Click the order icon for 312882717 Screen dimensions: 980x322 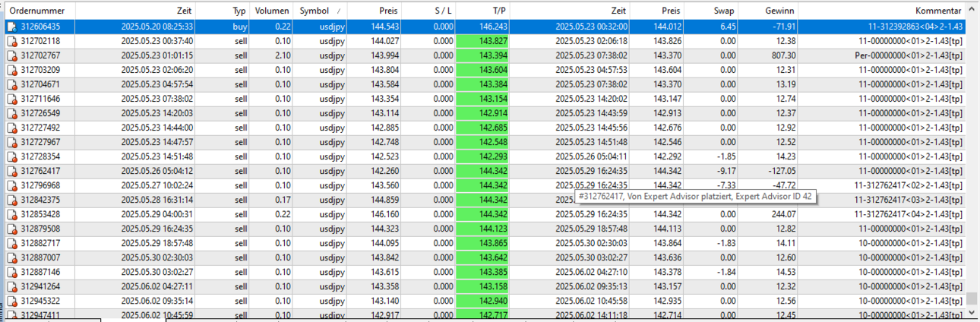pos(11,243)
